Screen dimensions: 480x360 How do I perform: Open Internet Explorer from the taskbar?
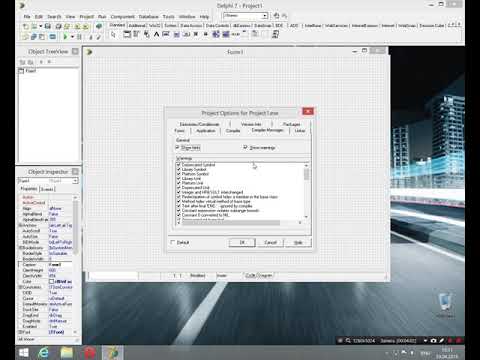click(43, 353)
